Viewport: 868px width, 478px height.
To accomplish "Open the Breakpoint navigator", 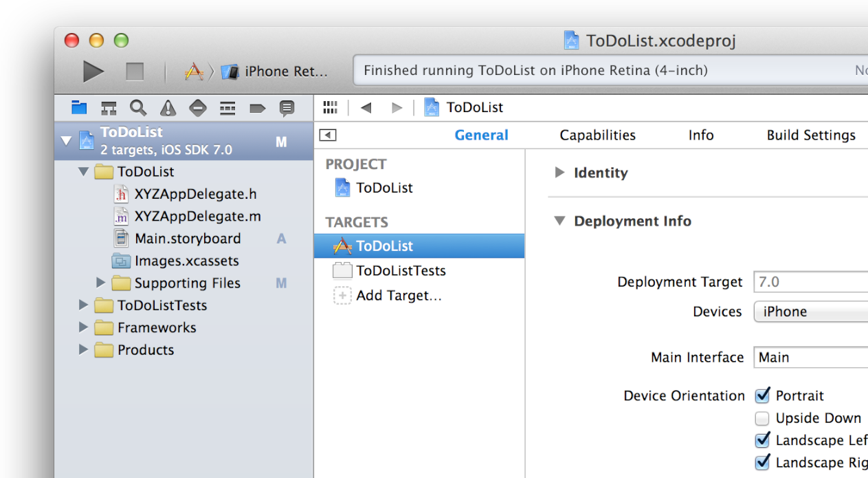I will tap(257, 108).
